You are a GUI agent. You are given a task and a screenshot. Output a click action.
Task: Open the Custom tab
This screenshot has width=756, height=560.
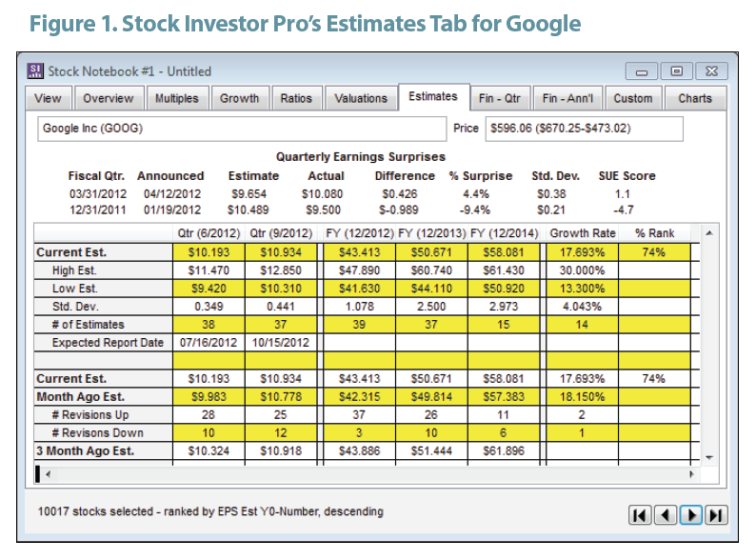pyautogui.click(x=633, y=98)
